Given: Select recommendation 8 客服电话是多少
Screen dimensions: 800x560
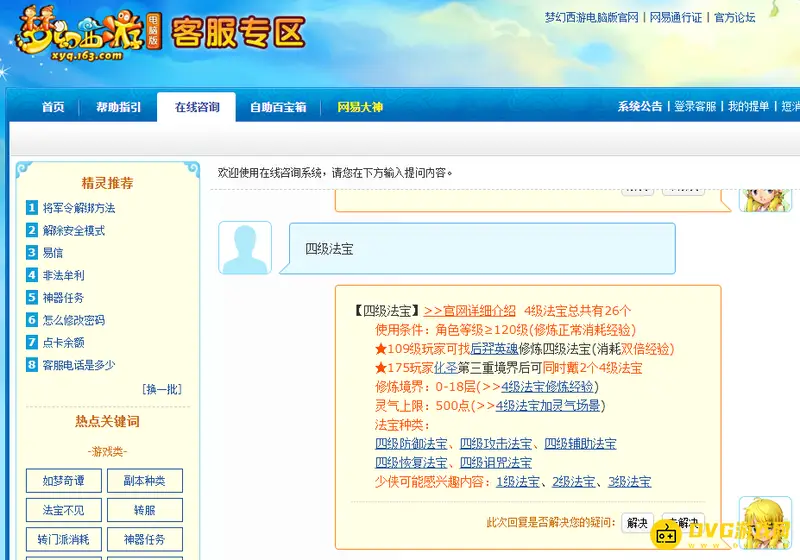Looking at the screenshot, I should (79, 365).
